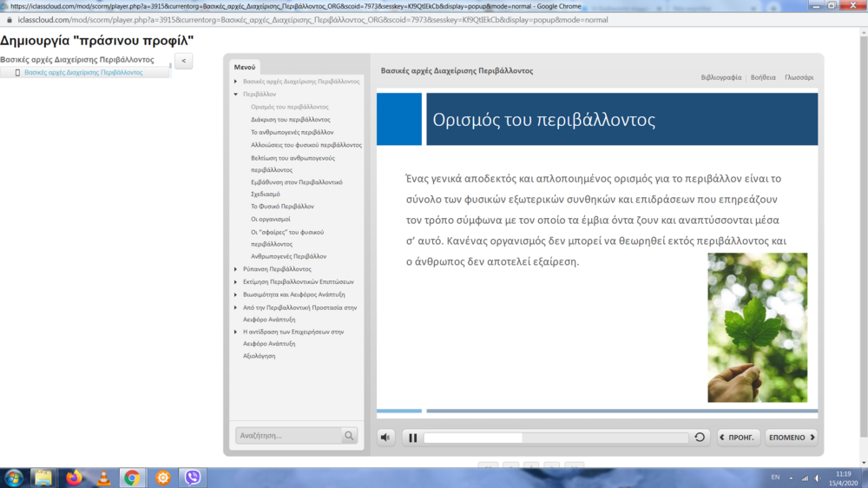Open Firefox from the taskbar
The image size is (868, 488).
pos(74,478)
